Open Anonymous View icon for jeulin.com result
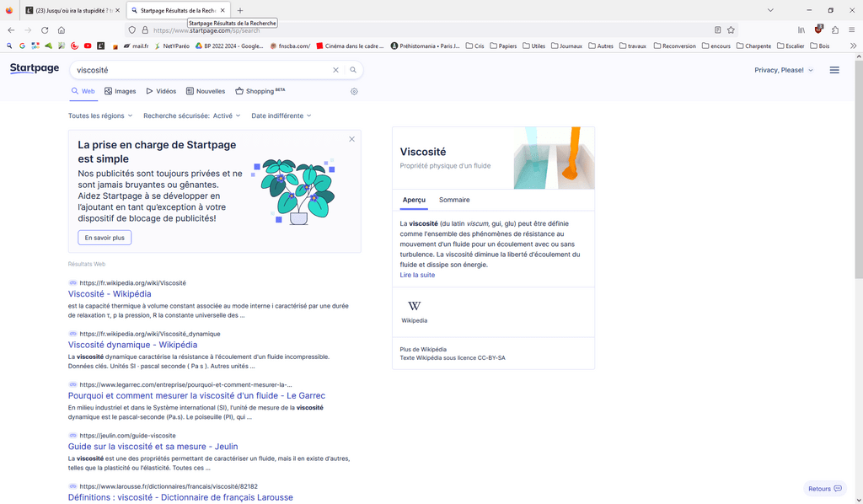This screenshot has height=504, width=863. point(72,435)
